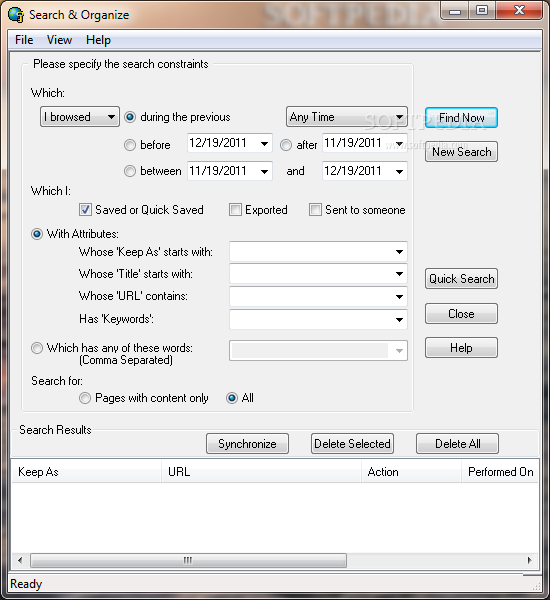Select the 'between' dates radio button
This screenshot has height=600, width=550.
(x=130, y=171)
